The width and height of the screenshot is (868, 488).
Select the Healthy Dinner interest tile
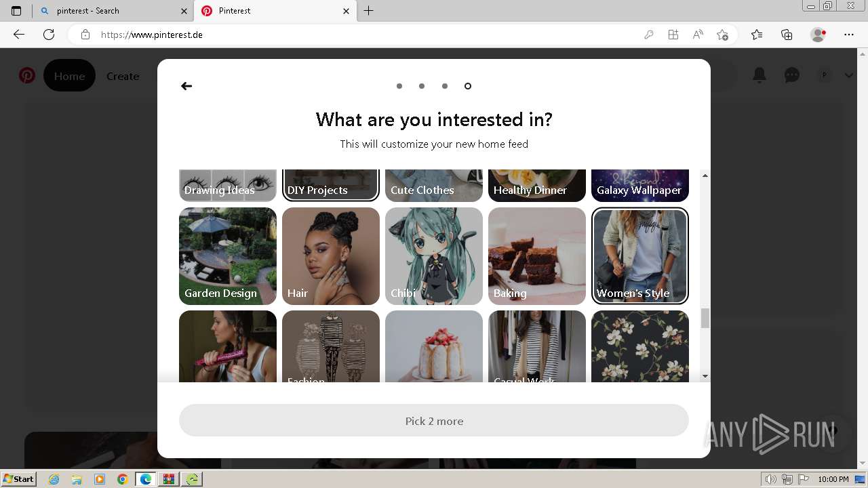(537, 186)
